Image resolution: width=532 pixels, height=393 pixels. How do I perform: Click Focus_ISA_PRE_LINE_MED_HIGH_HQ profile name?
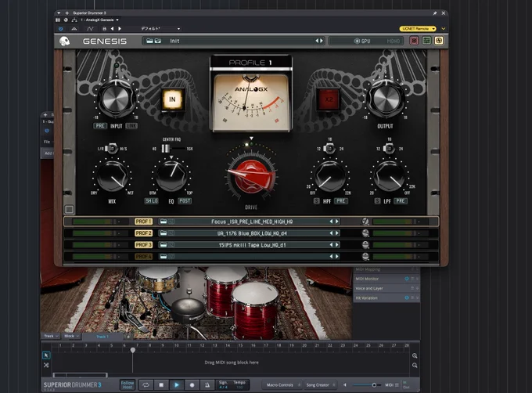[252, 222]
